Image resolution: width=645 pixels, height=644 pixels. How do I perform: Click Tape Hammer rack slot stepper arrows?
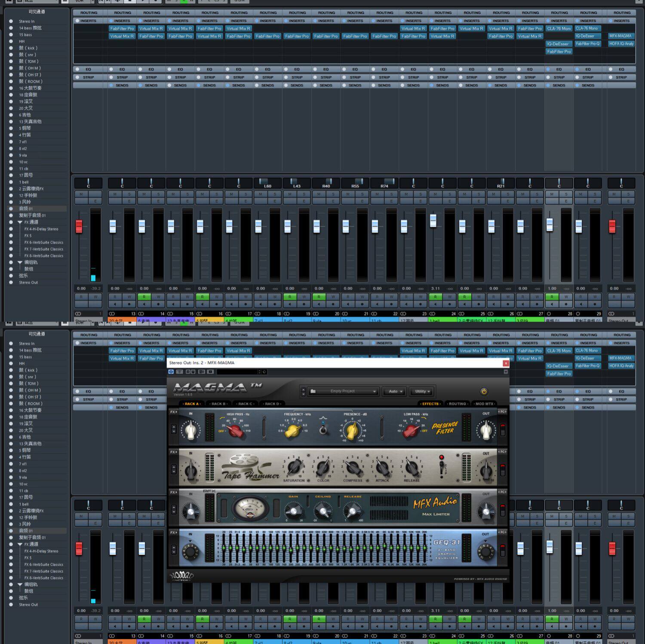pos(174,469)
